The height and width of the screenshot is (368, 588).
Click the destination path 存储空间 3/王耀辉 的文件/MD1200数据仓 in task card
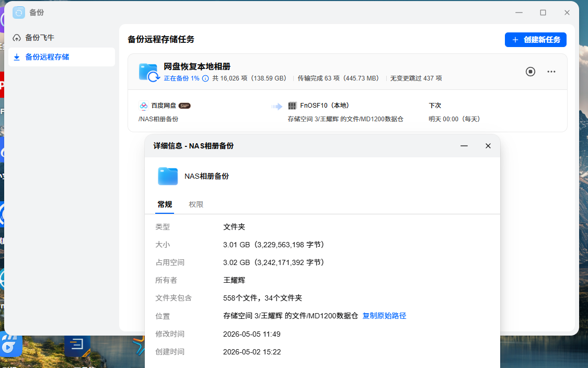pyautogui.click(x=345, y=119)
